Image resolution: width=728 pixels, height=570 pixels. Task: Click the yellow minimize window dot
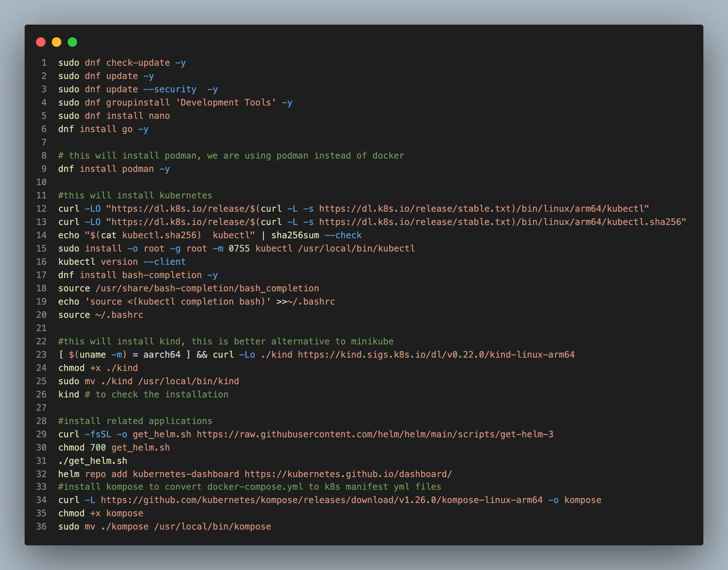click(56, 42)
